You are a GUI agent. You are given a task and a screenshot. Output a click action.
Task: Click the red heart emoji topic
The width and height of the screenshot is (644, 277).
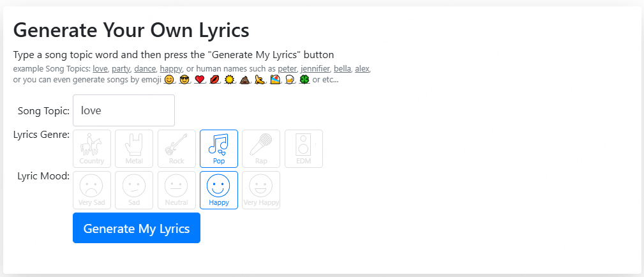[x=199, y=80]
